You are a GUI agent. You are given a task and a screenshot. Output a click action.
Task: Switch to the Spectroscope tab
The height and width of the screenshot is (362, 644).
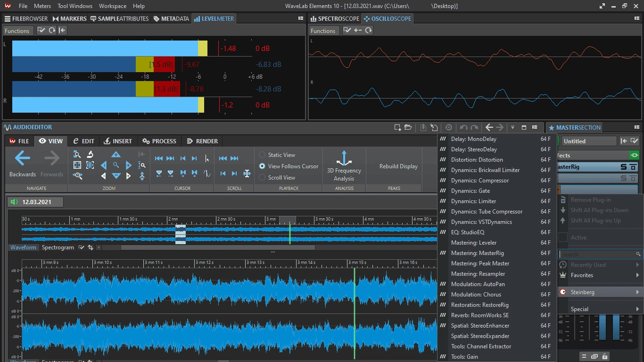click(335, 18)
